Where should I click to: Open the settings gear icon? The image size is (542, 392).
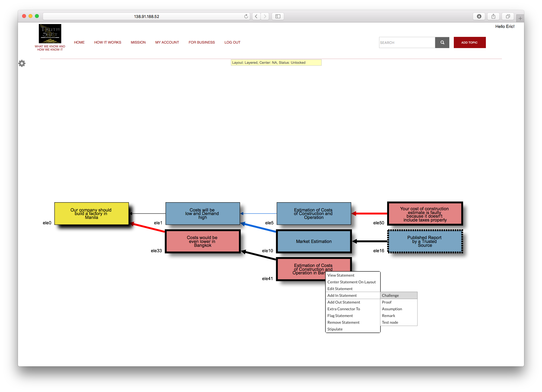(22, 63)
